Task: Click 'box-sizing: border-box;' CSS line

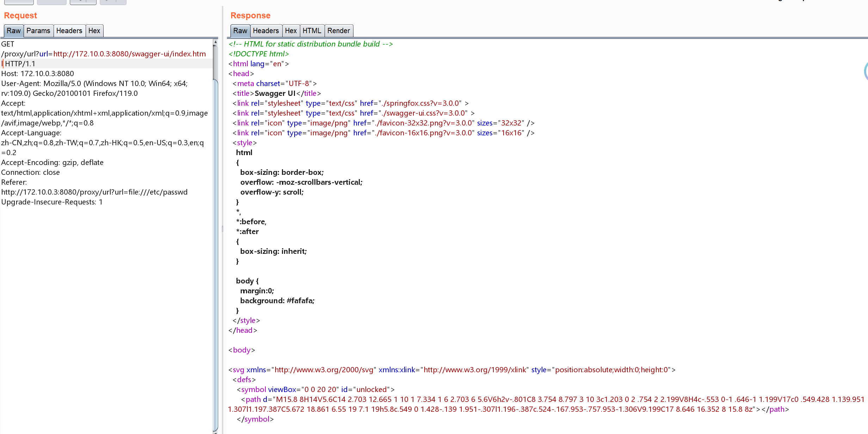Action: point(282,172)
